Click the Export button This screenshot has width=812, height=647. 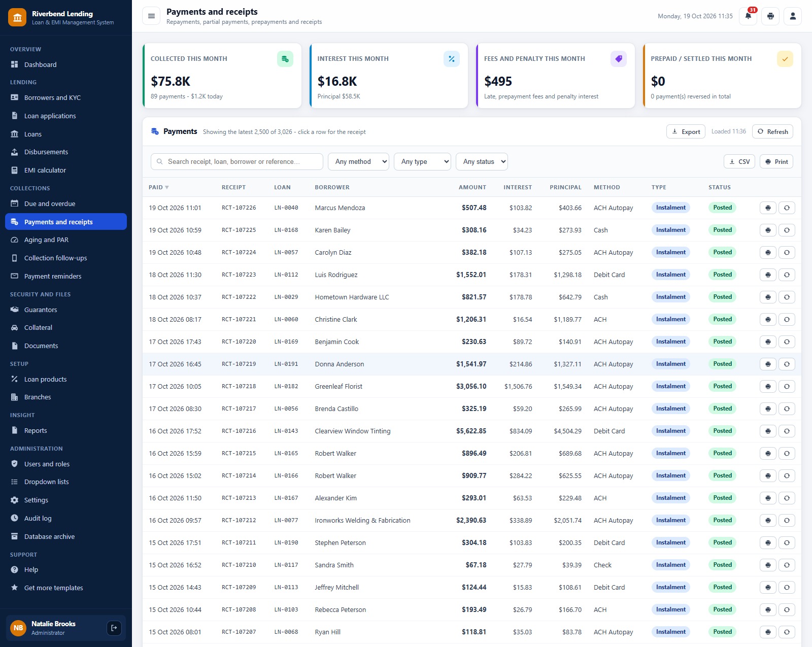pos(686,132)
